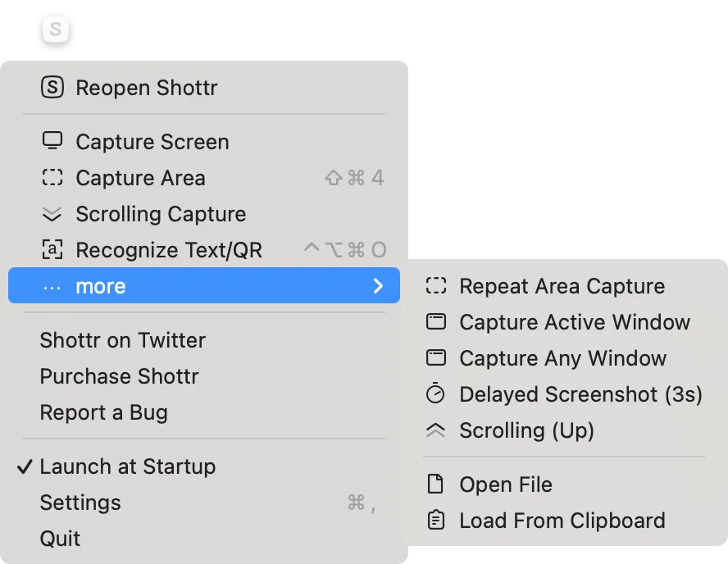This screenshot has width=728, height=564.
Task: Open Shottr on Twitter
Action: (123, 340)
